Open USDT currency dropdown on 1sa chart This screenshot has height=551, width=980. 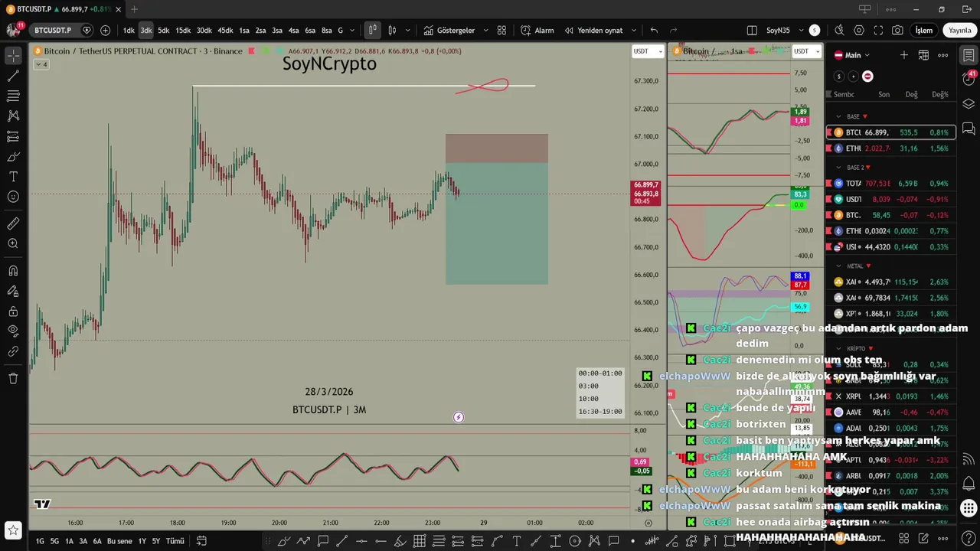point(806,51)
